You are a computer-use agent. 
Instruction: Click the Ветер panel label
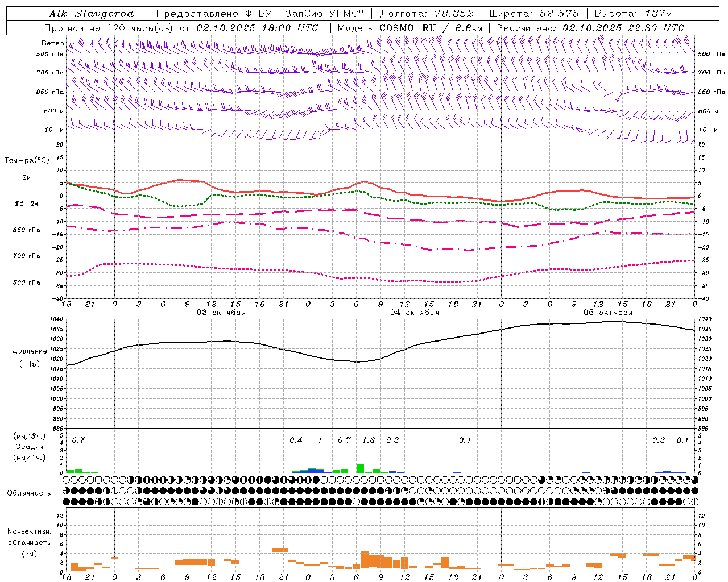point(52,43)
